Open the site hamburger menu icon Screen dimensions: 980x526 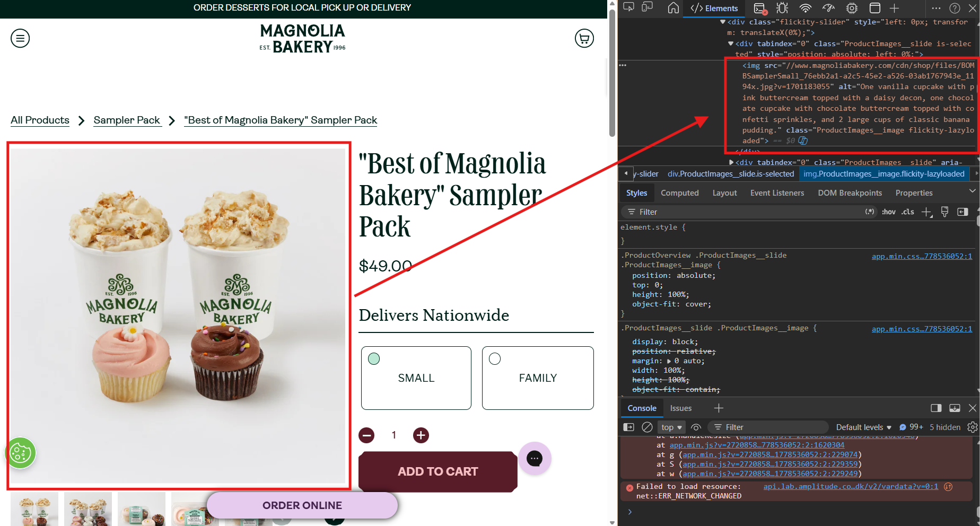20,38
